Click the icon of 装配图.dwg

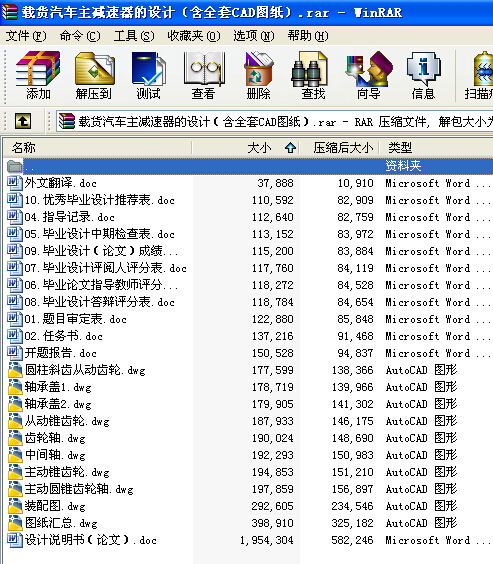point(15,506)
